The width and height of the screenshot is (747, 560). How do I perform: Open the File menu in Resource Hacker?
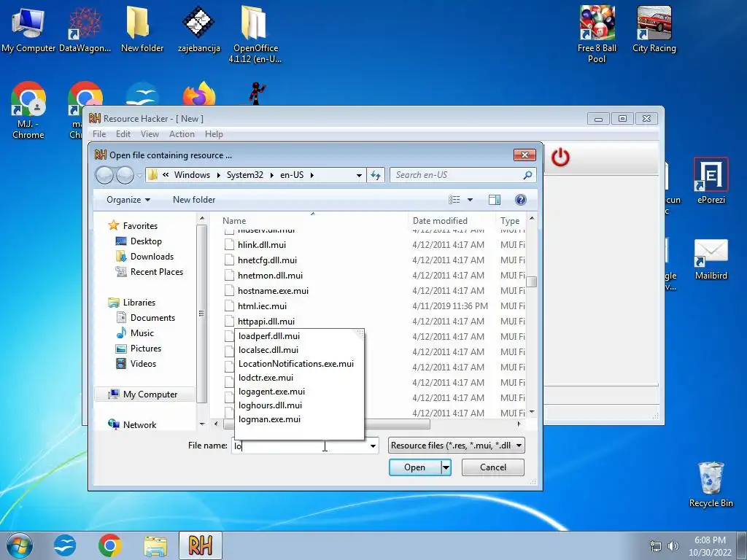(99, 134)
